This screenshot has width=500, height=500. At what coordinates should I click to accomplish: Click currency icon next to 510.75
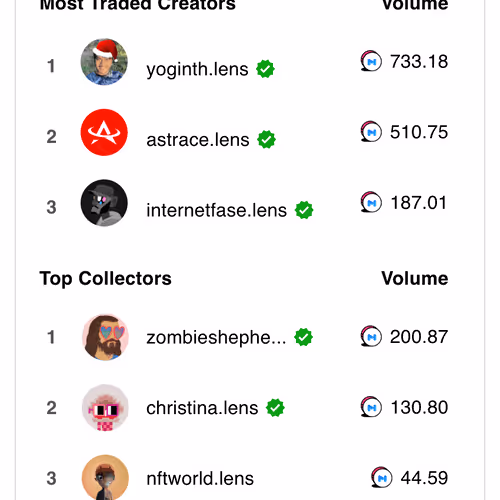point(371,132)
